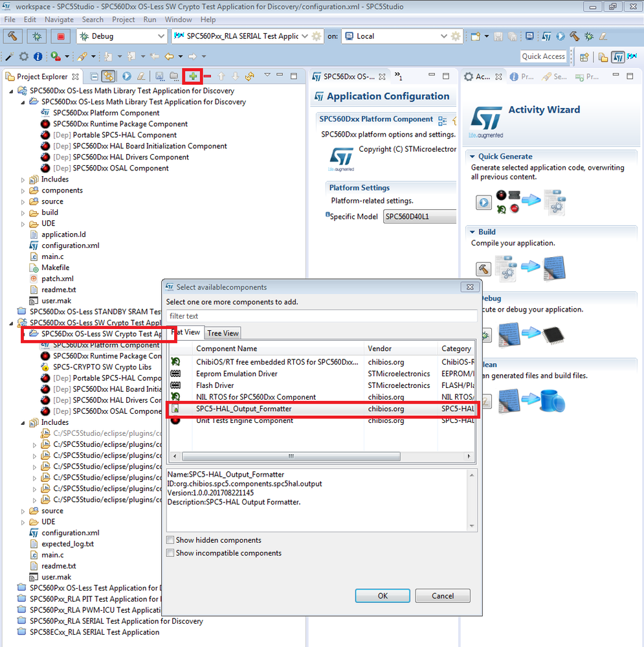Click OK in Select available components dialog

pyautogui.click(x=383, y=596)
